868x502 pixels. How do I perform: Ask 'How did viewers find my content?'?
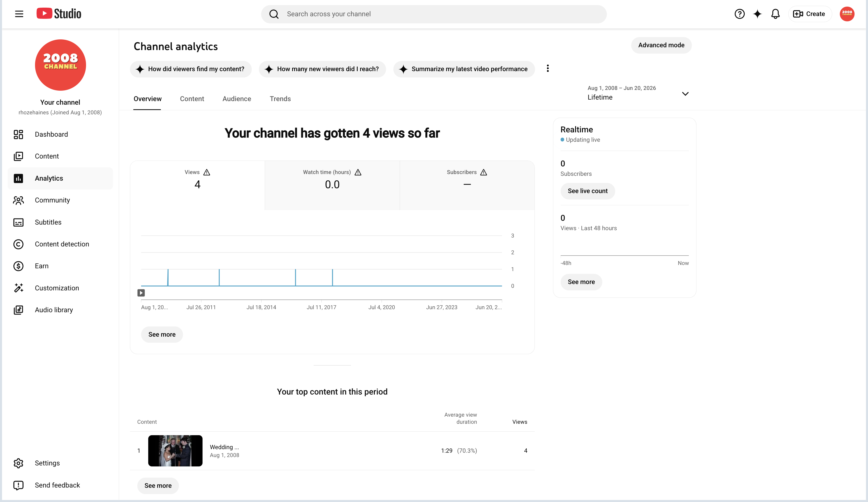tap(190, 69)
